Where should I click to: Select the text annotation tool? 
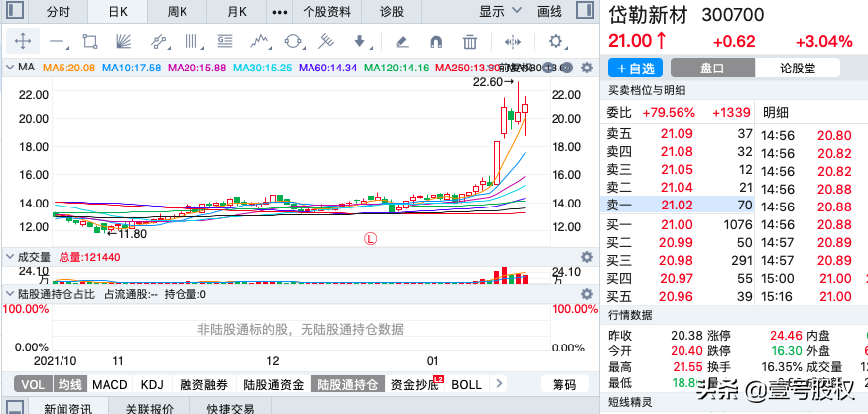pyautogui.click(x=225, y=42)
